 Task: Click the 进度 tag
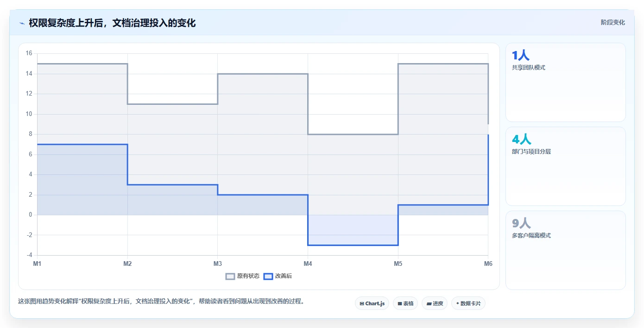[x=435, y=303]
